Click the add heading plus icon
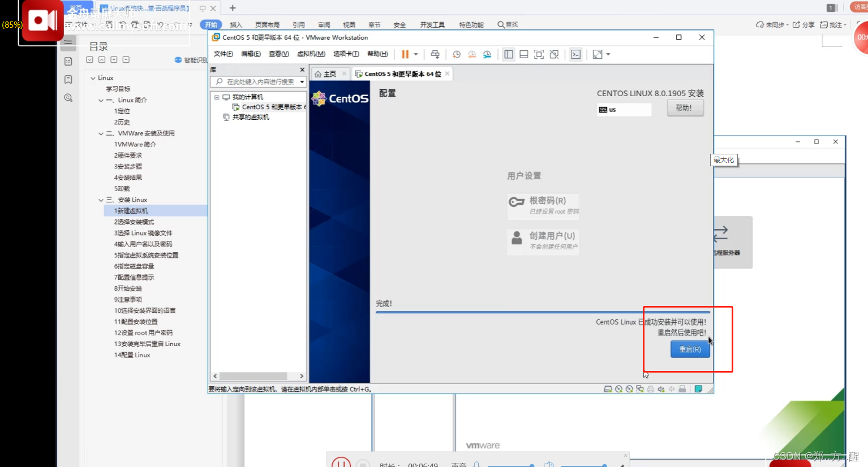The height and width of the screenshot is (467, 868). click(x=114, y=59)
